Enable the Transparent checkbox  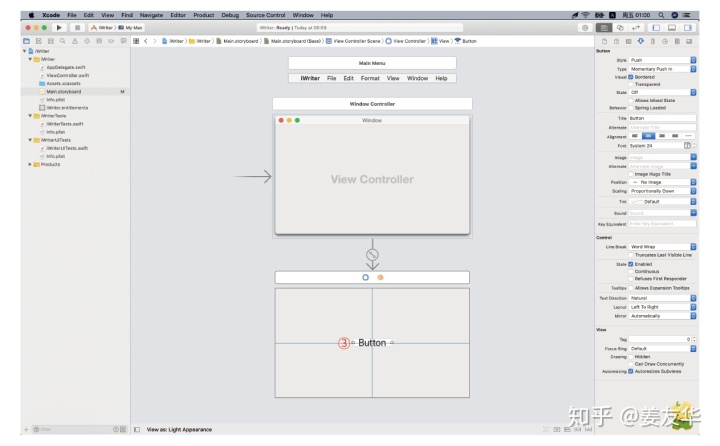pyautogui.click(x=630, y=85)
